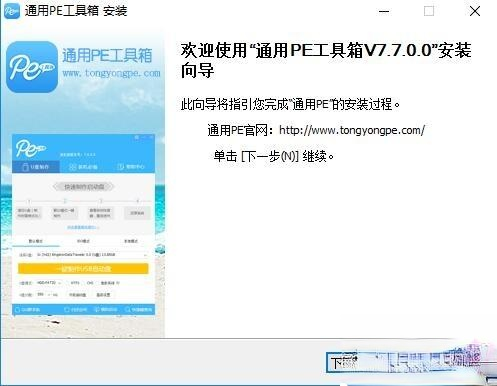
Task: Click www.tongyongpe.com text on the banner
Action: 111,73
